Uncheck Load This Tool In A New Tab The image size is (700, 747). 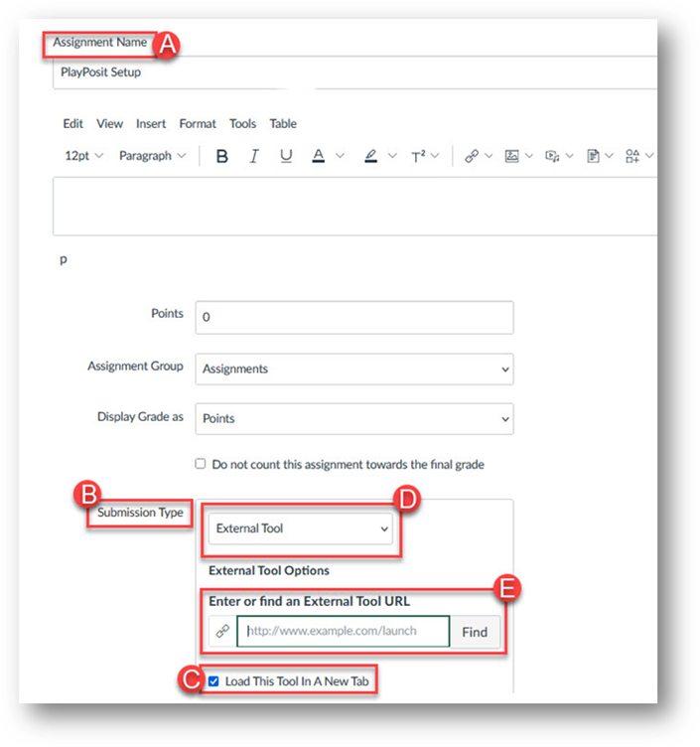coord(213,681)
